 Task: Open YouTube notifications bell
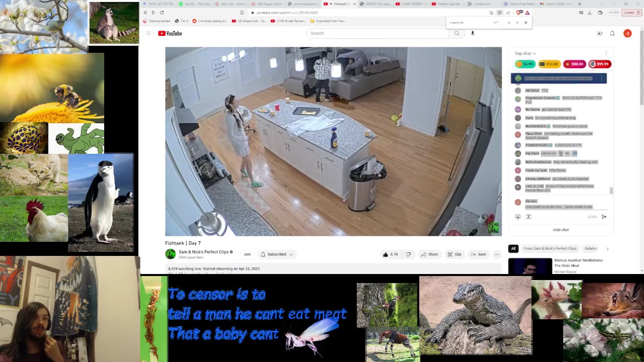coord(612,33)
